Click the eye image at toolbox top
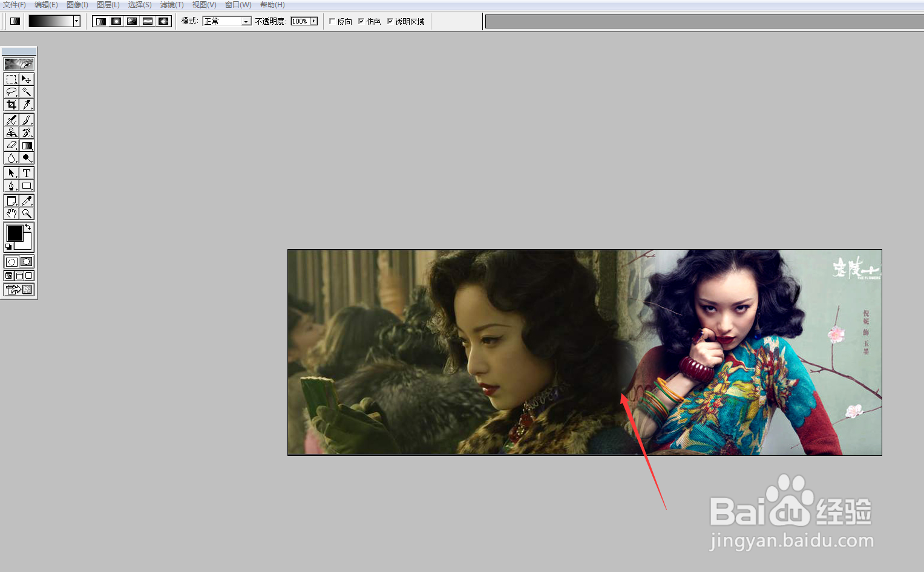 pyautogui.click(x=19, y=63)
